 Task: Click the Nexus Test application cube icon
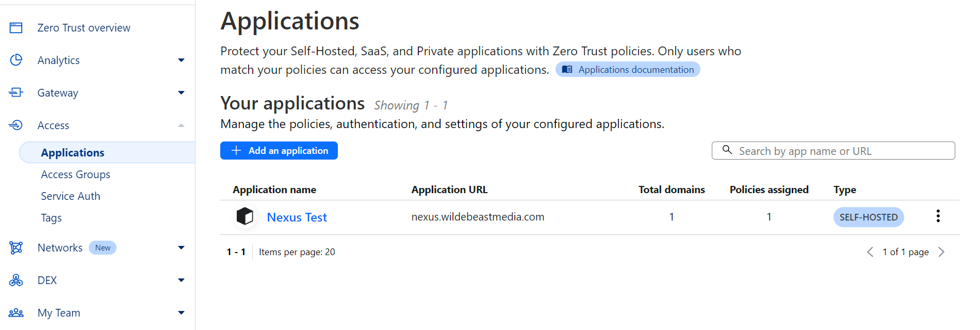(x=244, y=216)
